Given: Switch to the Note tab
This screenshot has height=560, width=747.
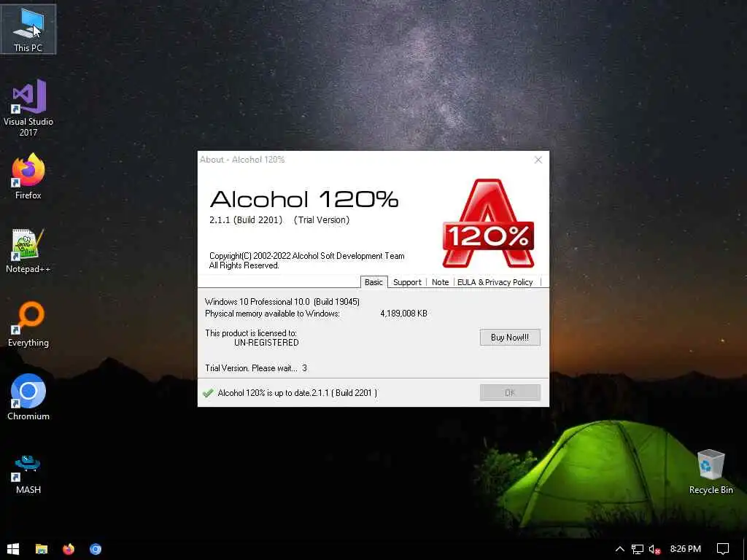Looking at the screenshot, I should click(x=440, y=282).
